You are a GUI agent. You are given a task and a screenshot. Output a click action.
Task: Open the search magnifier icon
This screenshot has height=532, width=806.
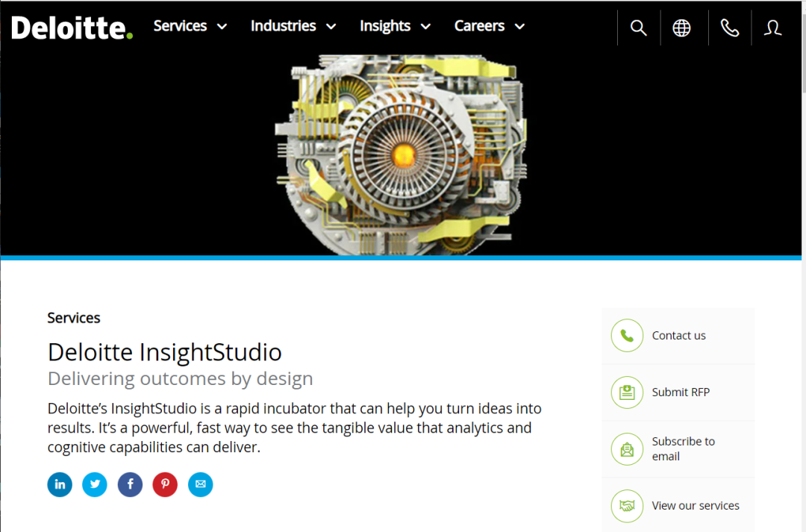coord(638,28)
